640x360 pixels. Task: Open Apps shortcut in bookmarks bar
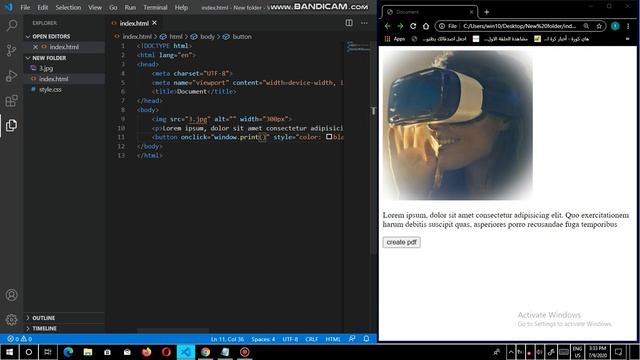[x=395, y=39]
